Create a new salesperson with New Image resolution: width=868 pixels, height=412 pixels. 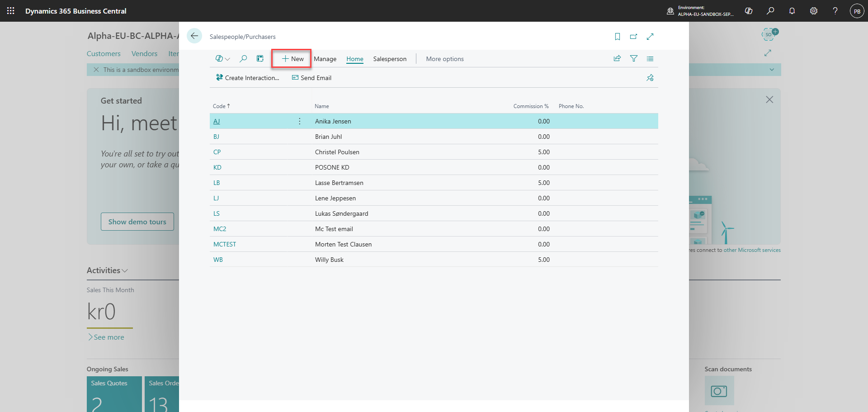(x=292, y=59)
